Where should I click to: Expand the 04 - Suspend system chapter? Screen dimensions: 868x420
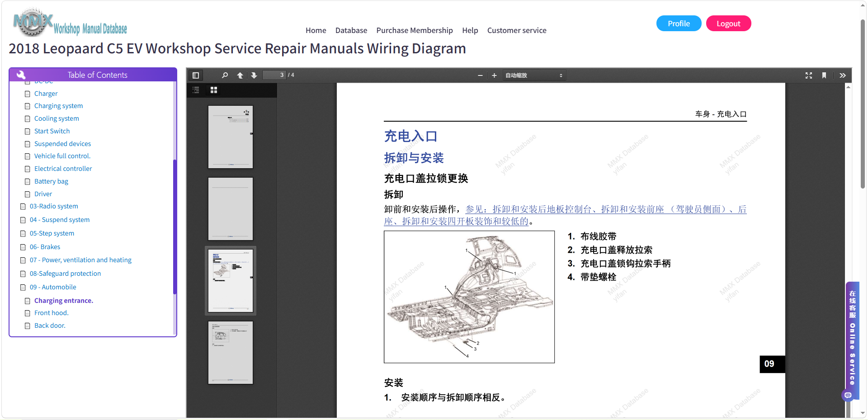[x=60, y=220]
